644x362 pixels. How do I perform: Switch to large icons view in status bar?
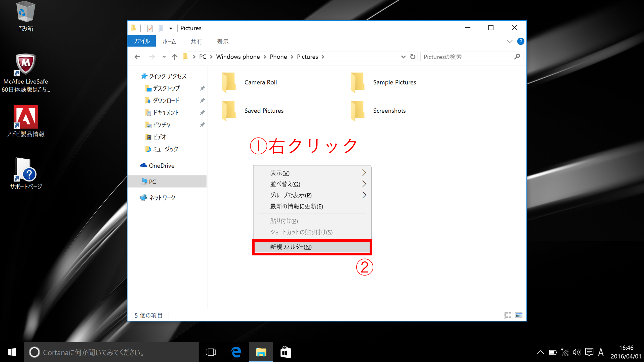[x=518, y=315]
